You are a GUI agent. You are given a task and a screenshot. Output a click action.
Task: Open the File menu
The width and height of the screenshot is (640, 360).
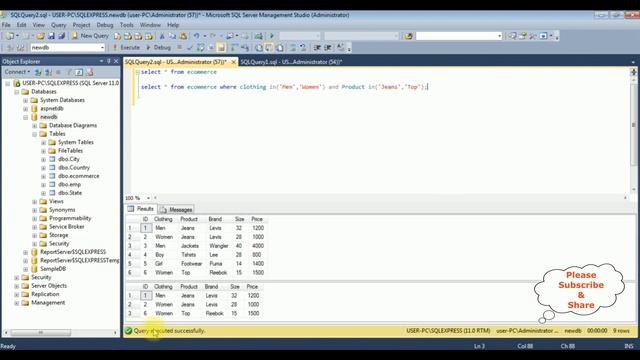6,25
